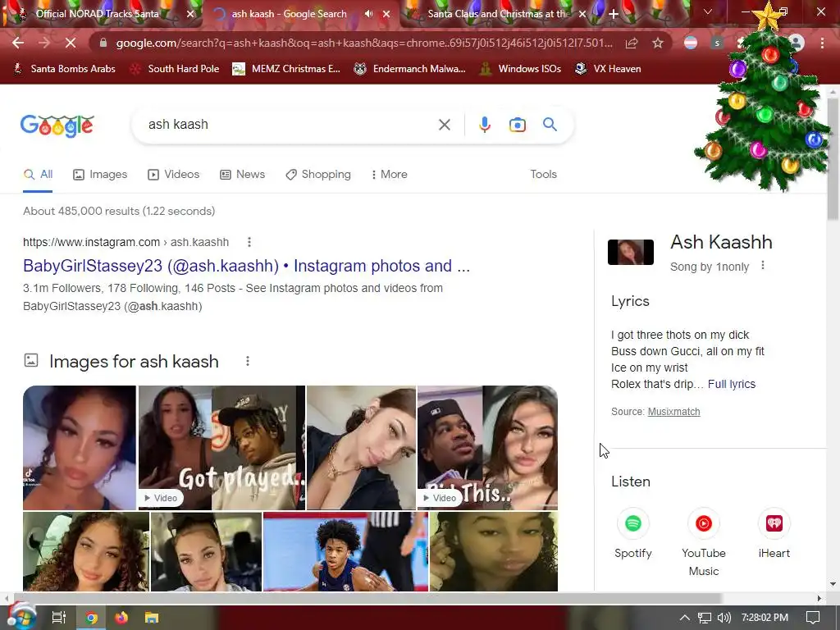Click the horizontal page scrollbar
Viewport: 840px width, 630px height.
coord(367,598)
